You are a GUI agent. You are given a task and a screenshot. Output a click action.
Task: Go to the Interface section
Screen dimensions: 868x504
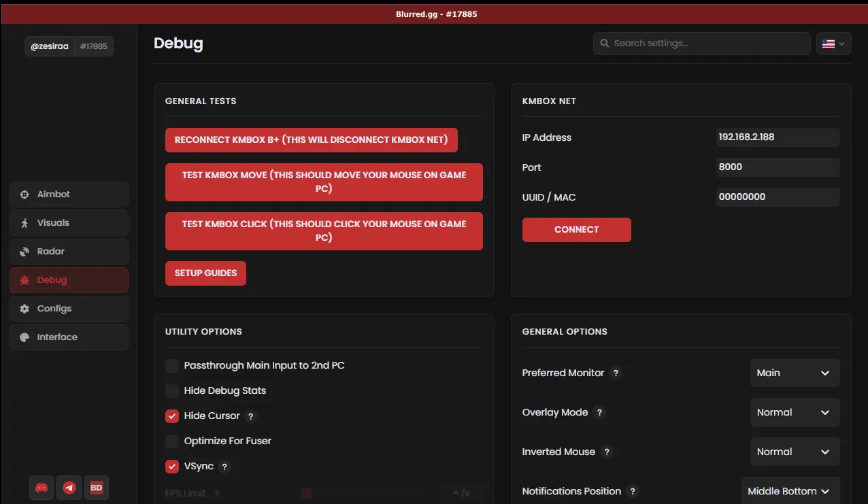tap(69, 337)
